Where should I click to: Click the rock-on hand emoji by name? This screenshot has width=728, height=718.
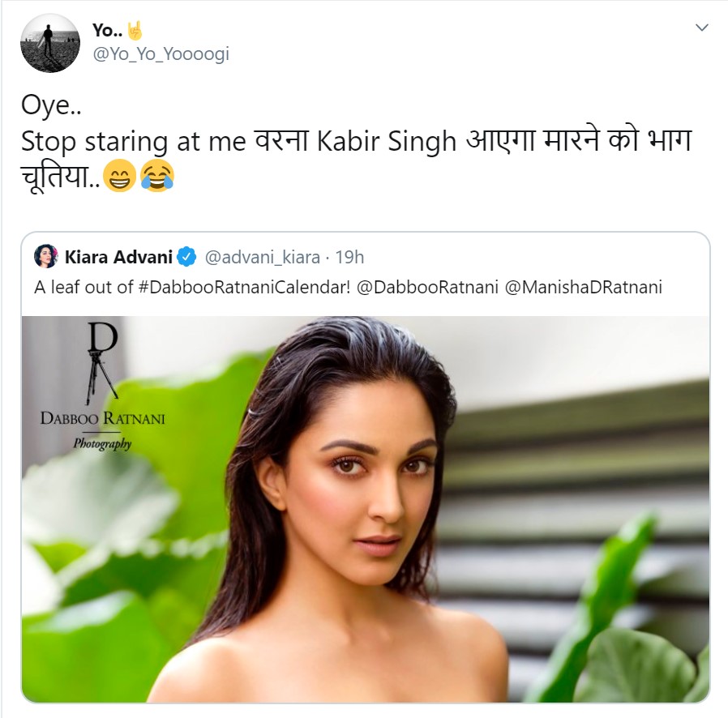(x=135, y=31)
